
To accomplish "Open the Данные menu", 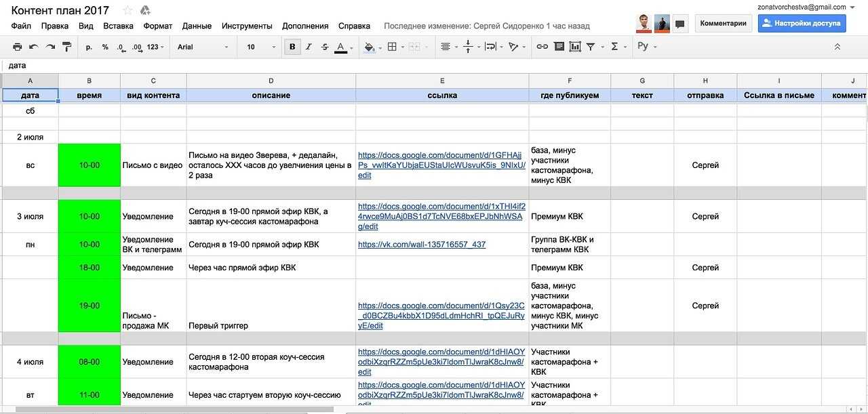I will [197, 26].
